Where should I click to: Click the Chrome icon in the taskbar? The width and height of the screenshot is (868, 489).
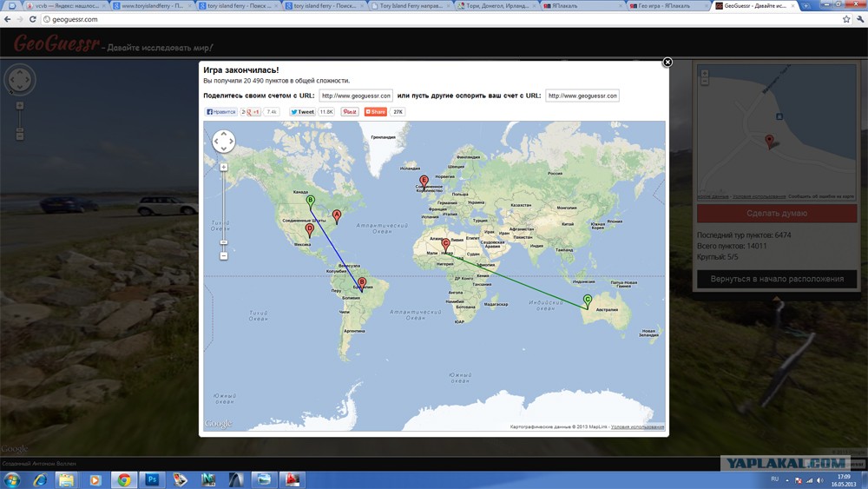123,479
